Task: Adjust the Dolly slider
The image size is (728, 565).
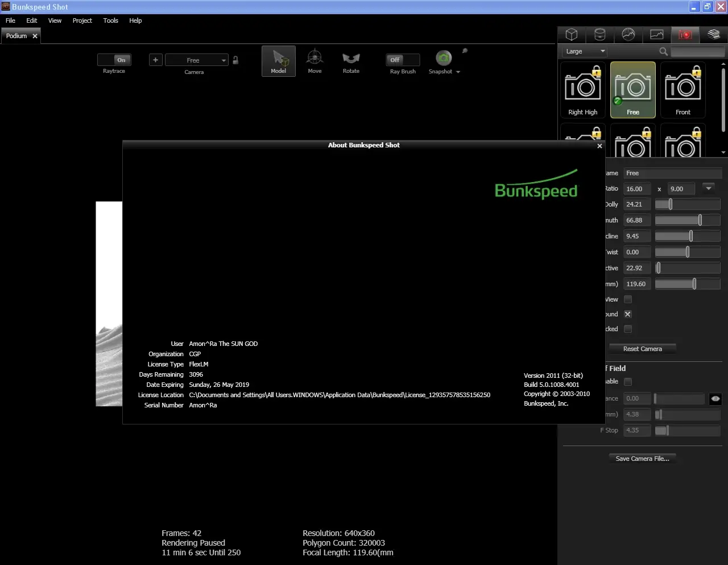Action: coord(688,204)
